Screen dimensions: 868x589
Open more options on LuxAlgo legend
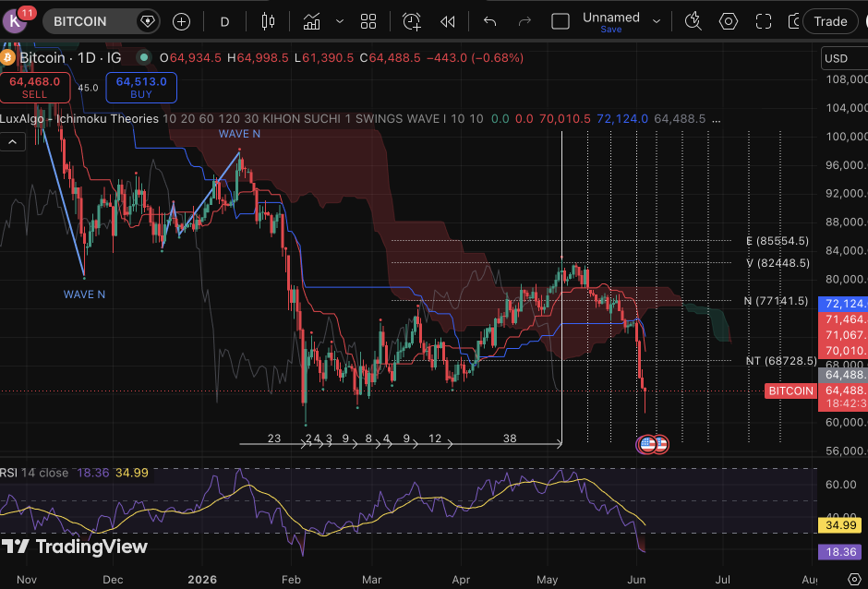coord(717,119)
